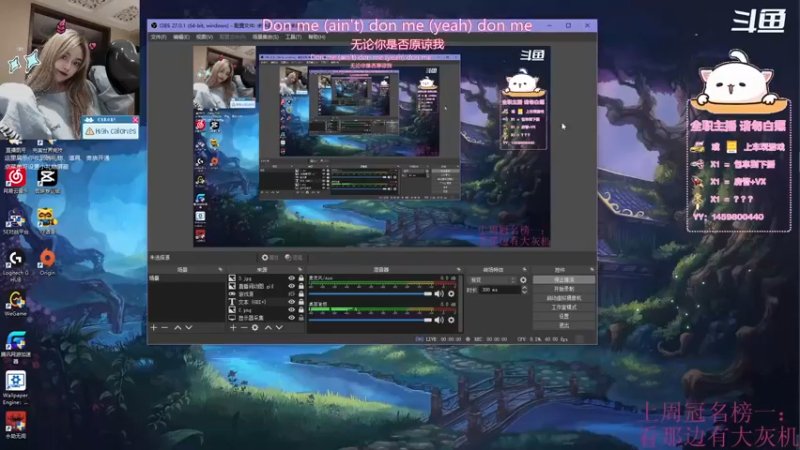
Task: Click 停止推流 to stop streaming
Action: pyautogui.click(x=564, y=280)
